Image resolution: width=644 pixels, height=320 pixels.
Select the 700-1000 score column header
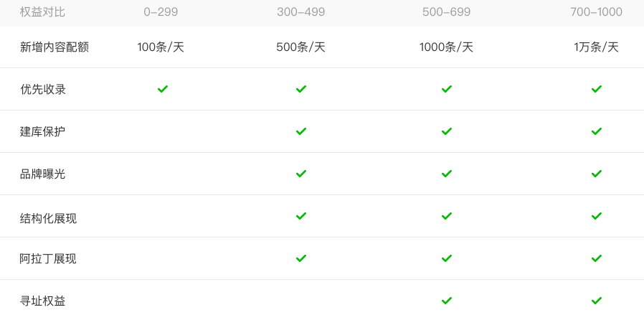point(597,12)
